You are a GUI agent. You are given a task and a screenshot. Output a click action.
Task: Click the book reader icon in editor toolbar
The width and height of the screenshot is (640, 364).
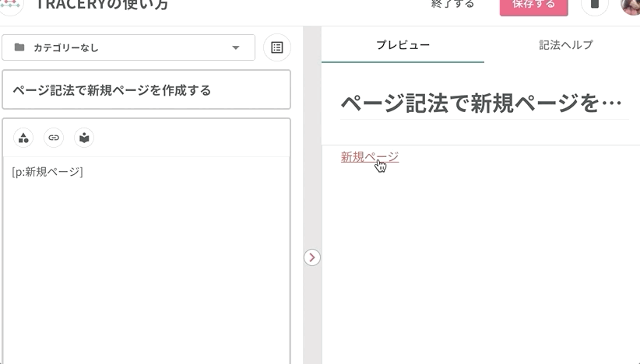(84, 138)
